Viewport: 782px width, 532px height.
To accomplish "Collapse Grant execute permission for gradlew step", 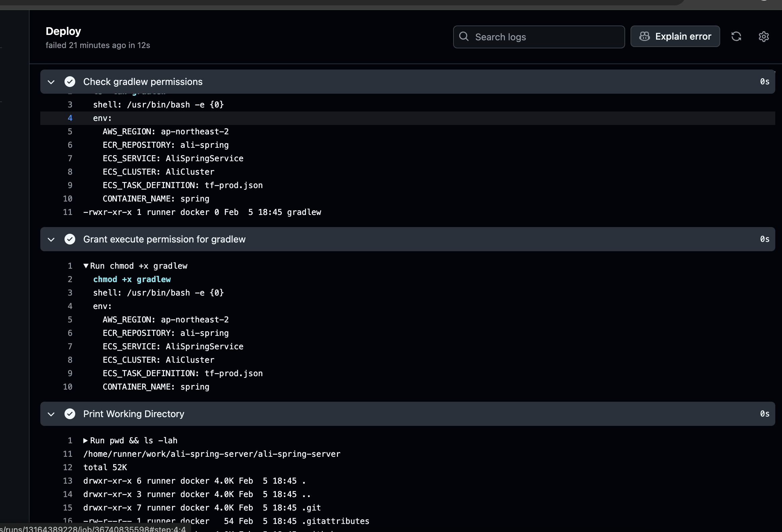I will 51,239.
